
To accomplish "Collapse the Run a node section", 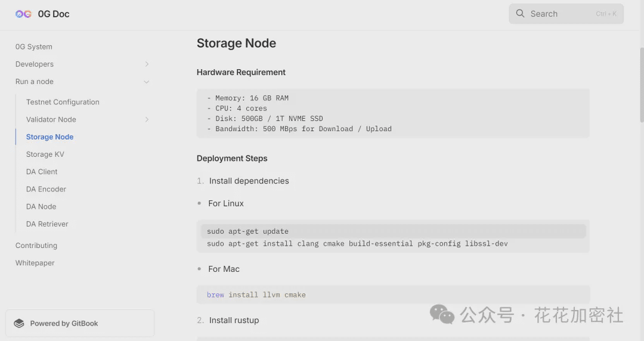I will coord(147,82).
